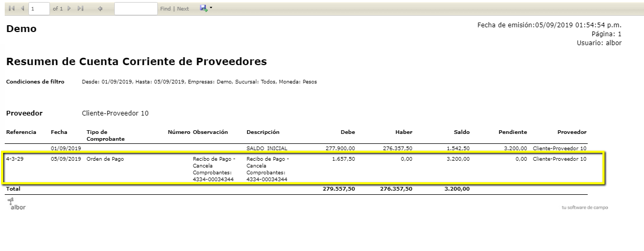Image resolution: width=644 pixels, height=251 pixels.
Task: Open the export format dropdown arrow
Action: click(x=211, y=8)
